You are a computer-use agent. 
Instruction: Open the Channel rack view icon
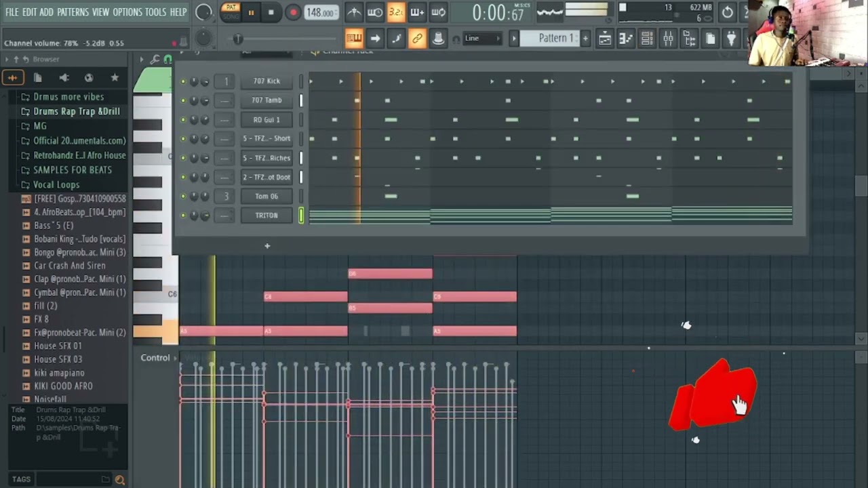[x=647, y=39]
